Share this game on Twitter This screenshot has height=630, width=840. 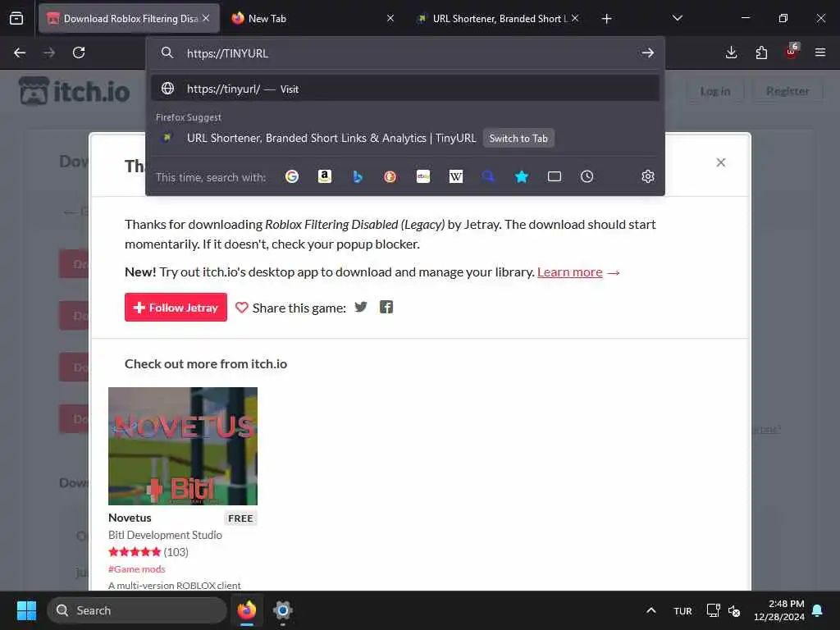pyautogui.click(x=361, y=307)
